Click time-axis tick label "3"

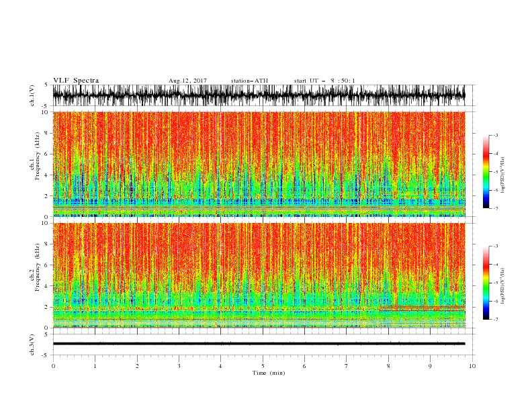point(179,366)
